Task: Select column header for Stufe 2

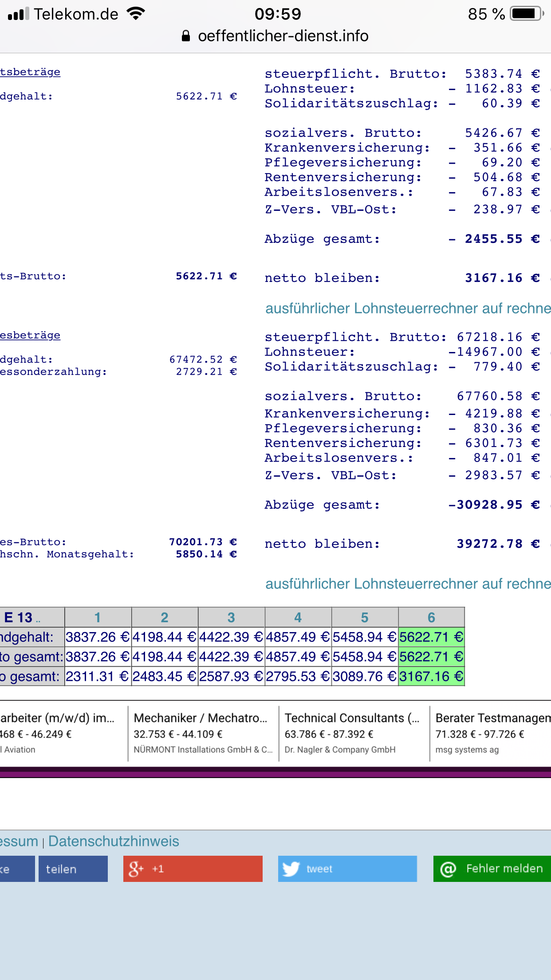Action: [165, 617]
